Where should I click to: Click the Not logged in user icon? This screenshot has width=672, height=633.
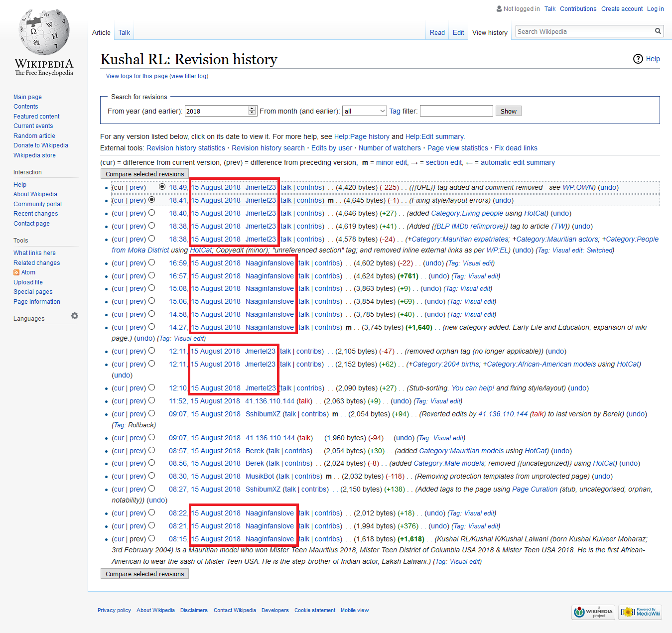coord(499,9)
